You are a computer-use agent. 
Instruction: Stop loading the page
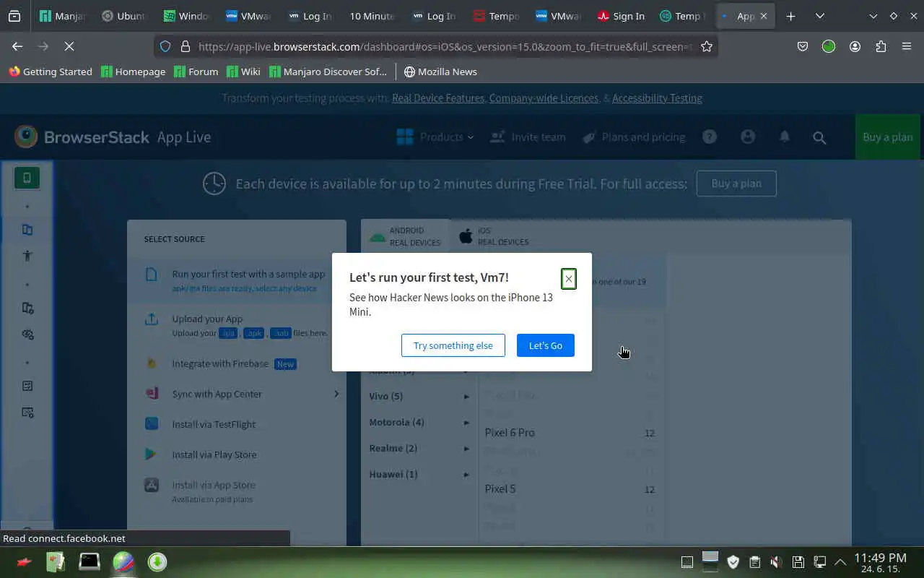coord(69,46)
